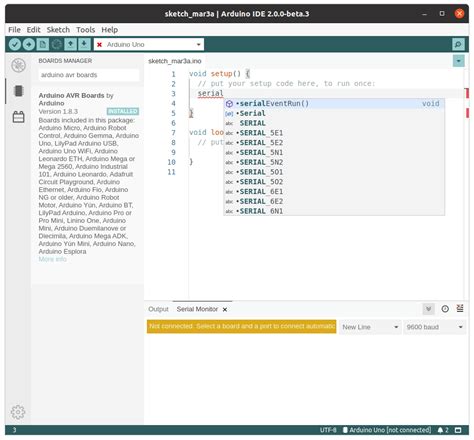Open the serial monitor magnifier icon

458,44
